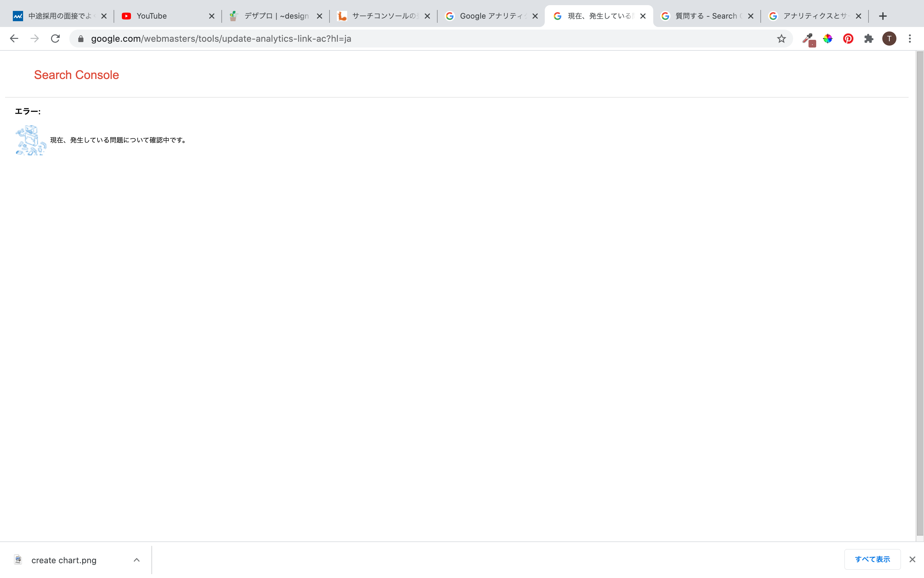Reload the current page
The image size is (924, 578).
(56, 39)
